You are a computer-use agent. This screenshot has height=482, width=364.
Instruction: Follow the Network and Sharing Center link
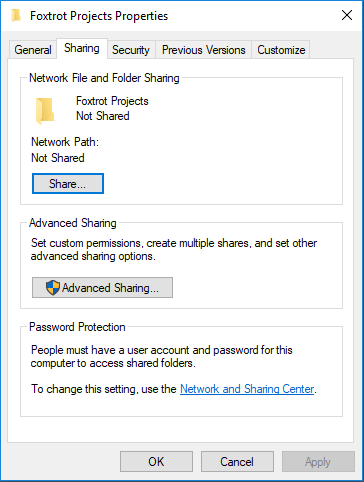click(x=247, y=389)
